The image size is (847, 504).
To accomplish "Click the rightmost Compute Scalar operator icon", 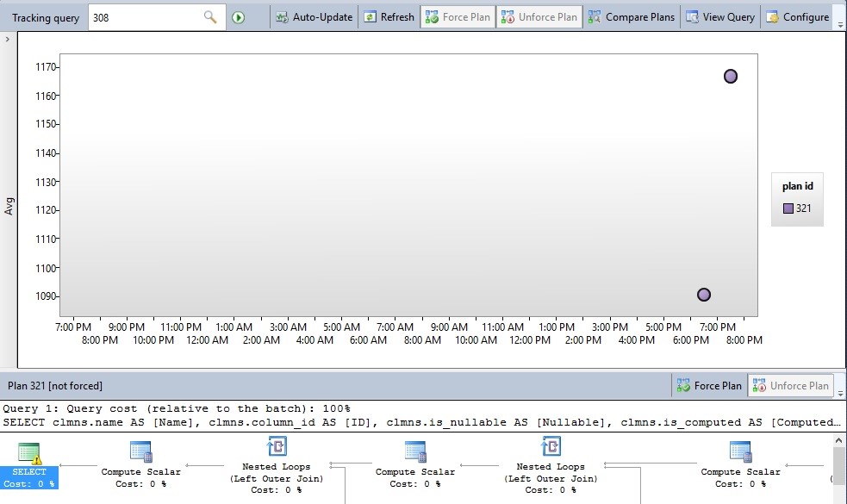I will pyautogui.click(x=741, y=451).
